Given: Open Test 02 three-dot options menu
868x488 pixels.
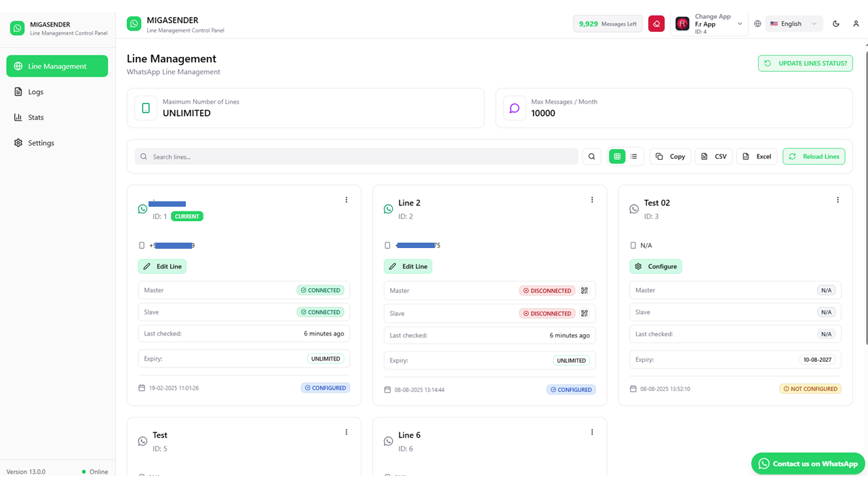Looking at the screenshot, I should click(x=837, y=200).
